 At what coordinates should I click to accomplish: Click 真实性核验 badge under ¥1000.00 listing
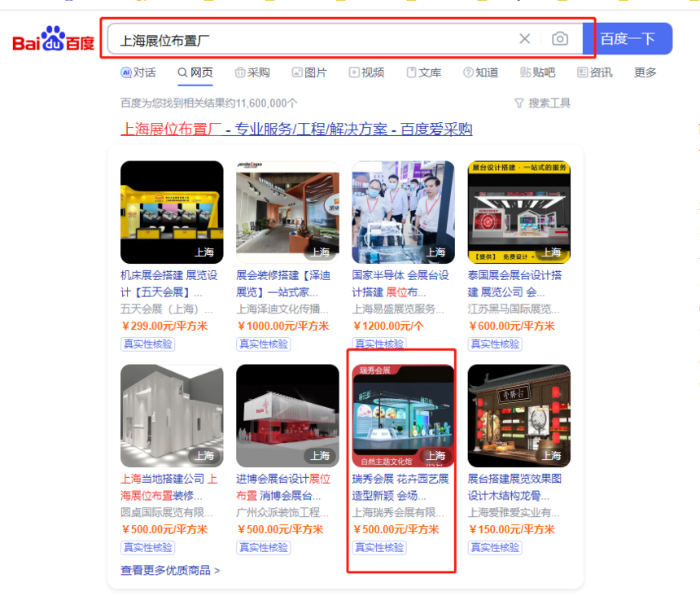264,344
